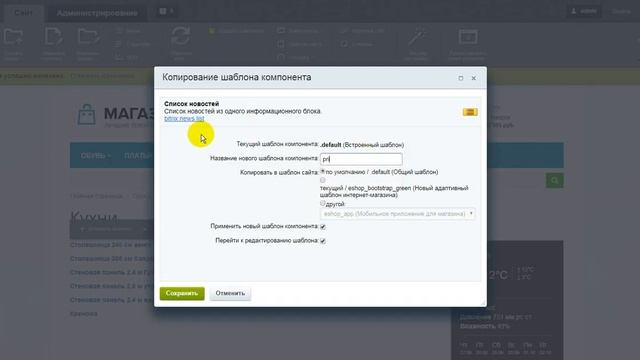Select the 'по умолчанию / .default' radio option

323,172
